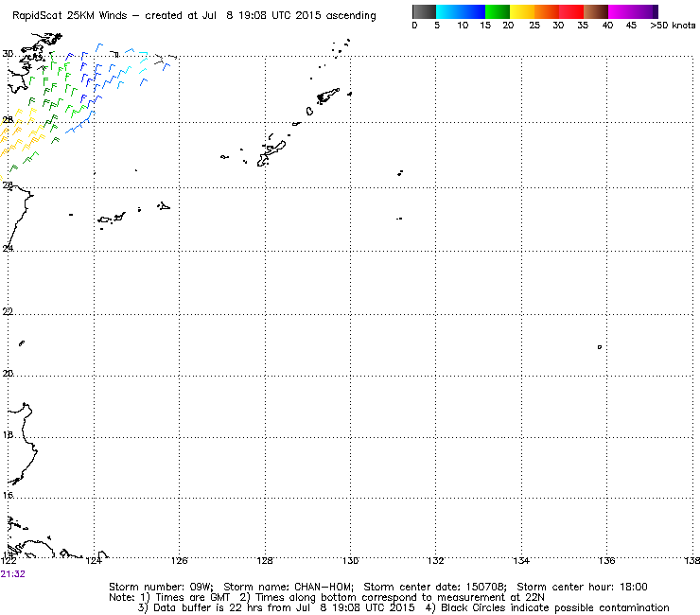Click the large Okinawa island outline near 128E
The image size is (700, 615).
tap(271, 154)
